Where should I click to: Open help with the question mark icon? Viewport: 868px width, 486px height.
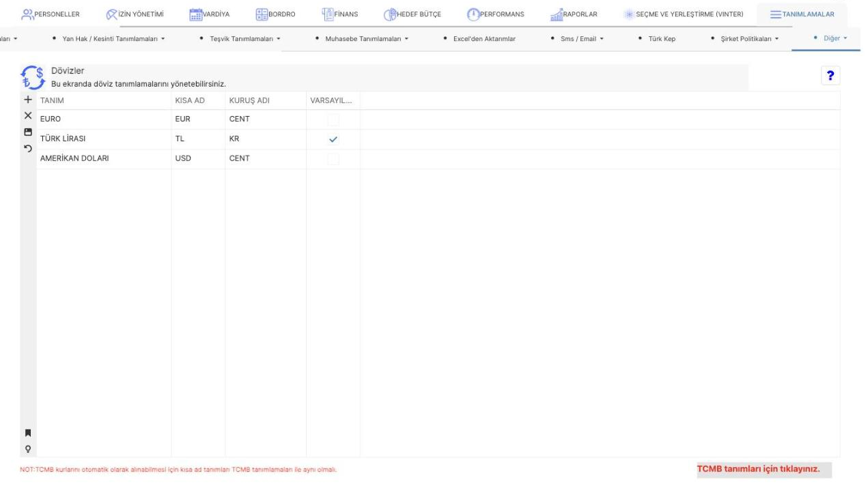[x=831, y=76]
